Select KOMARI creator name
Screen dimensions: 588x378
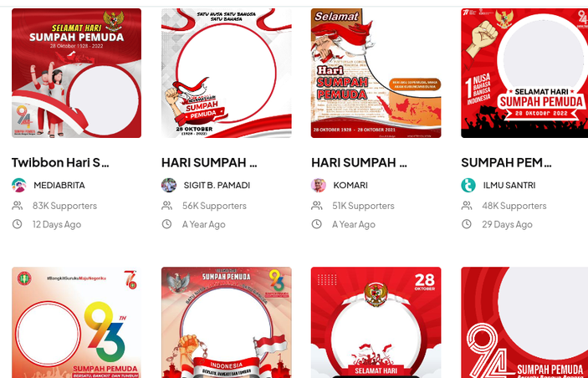(350, 186)
